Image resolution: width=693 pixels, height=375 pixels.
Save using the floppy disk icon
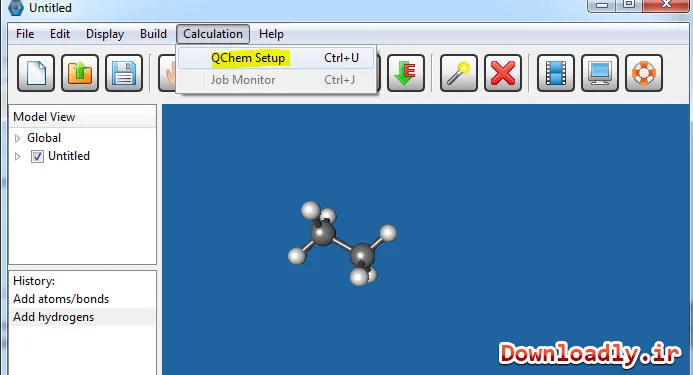click(124, 73)
